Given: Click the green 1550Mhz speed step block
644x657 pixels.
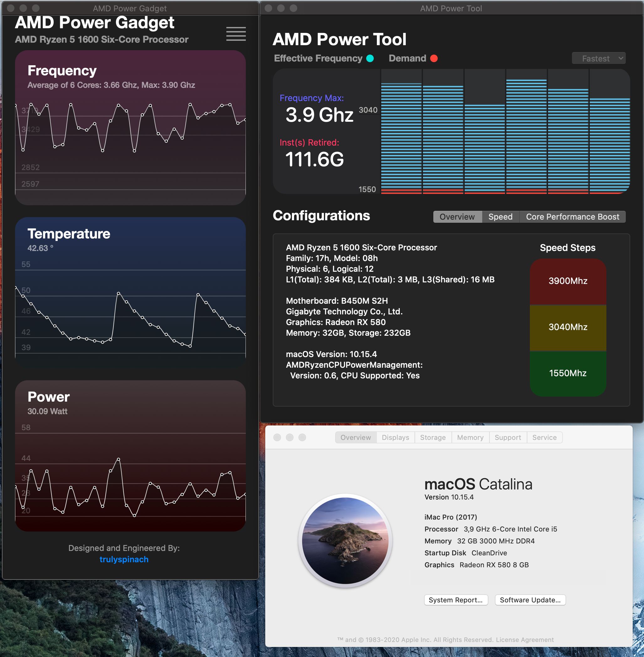Looking at the screenshot, I should (567, 373).
